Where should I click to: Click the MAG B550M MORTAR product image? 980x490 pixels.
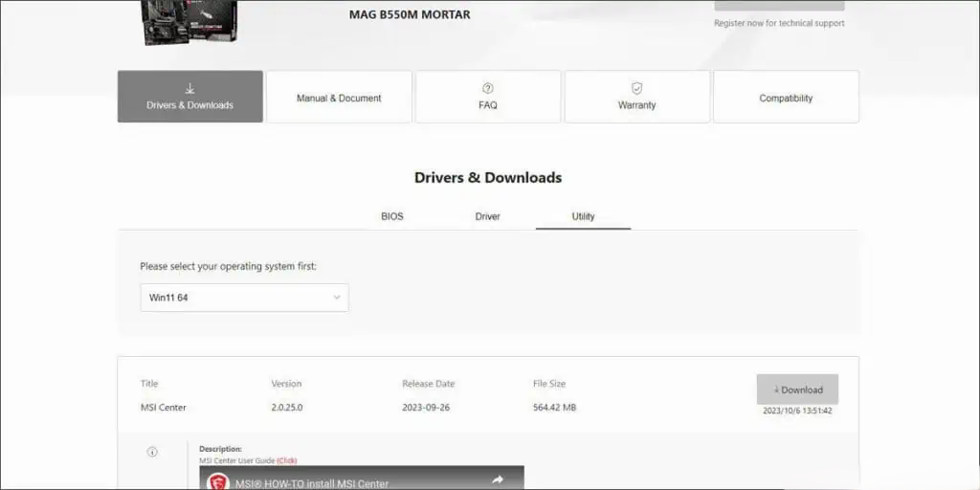click(x=190, y=23)
